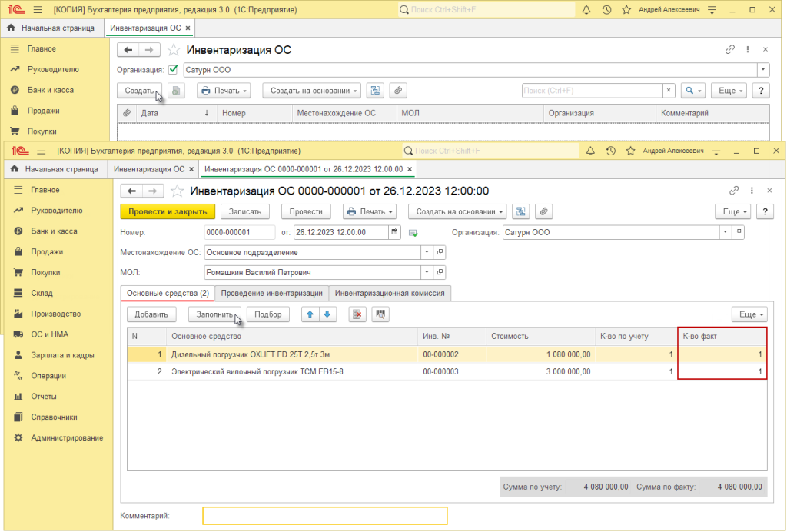The image size is (787, 532).
Task: Click the posting status icon beside date
Action: (413, 233)
